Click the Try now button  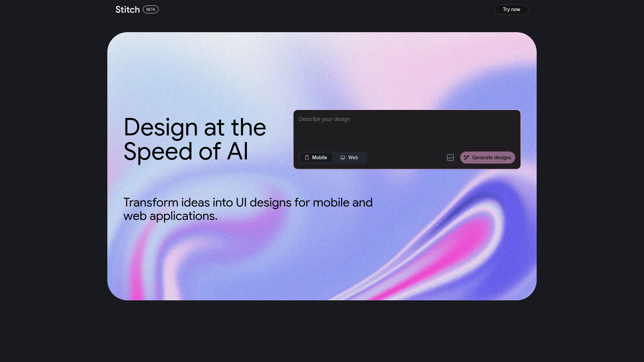pos(511,9)
